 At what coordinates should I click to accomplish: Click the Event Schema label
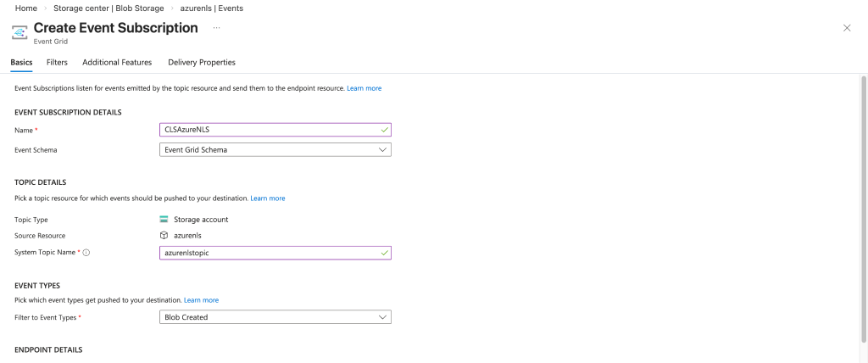point(36,150)
